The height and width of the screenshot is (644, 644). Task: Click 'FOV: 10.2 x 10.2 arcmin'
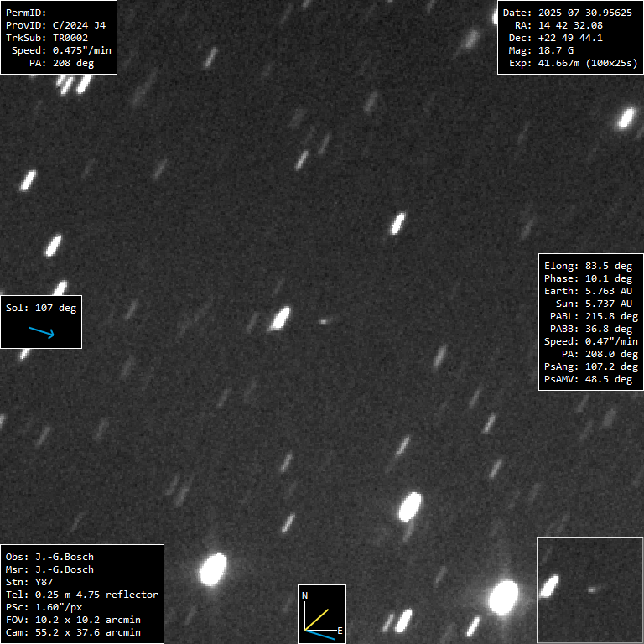point(73,620)
